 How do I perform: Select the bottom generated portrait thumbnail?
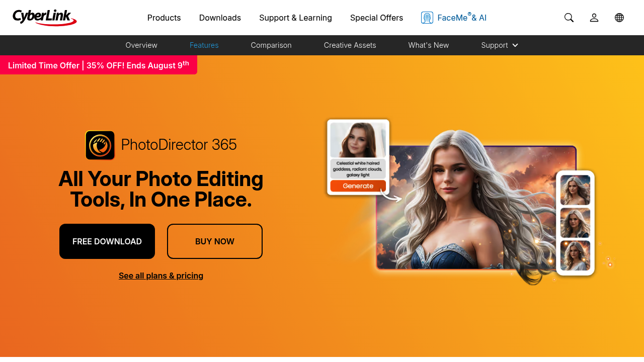(x=575, y=256)
